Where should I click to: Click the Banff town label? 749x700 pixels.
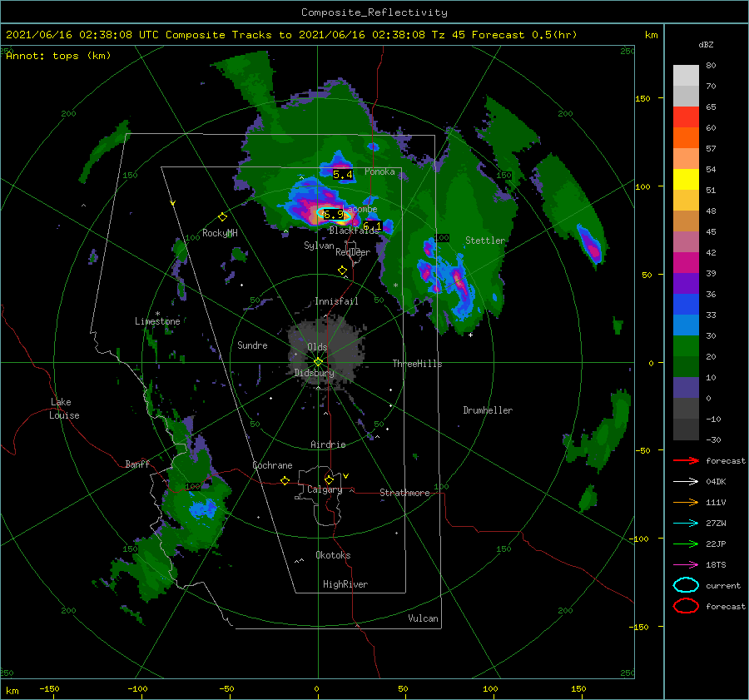pos(137,464)
